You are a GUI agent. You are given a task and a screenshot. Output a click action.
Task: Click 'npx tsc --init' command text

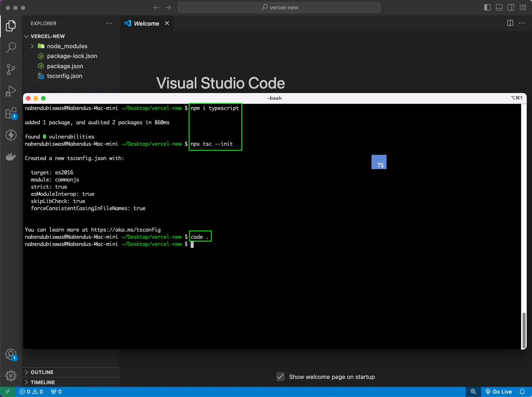point(212,144)
